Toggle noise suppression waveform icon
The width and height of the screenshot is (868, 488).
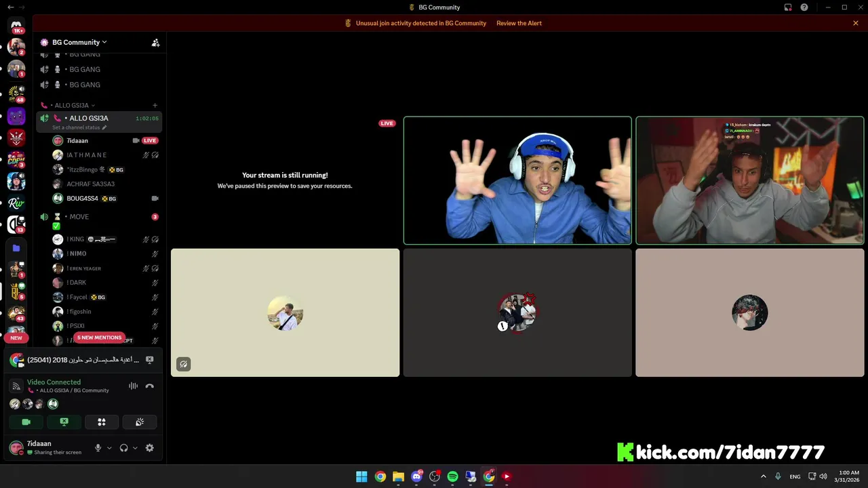click(133, 386)
